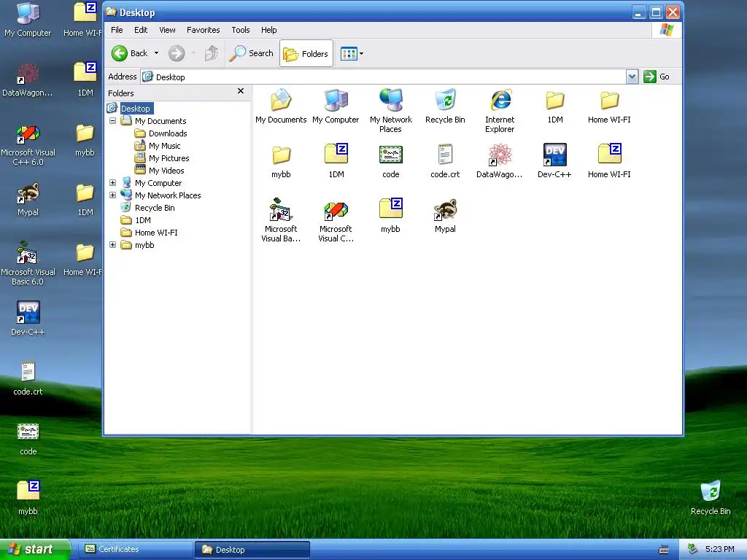
Task: Select My Computer icon on the desktop wallpaper
Action: pyautogui.click(x=28, y=20)
